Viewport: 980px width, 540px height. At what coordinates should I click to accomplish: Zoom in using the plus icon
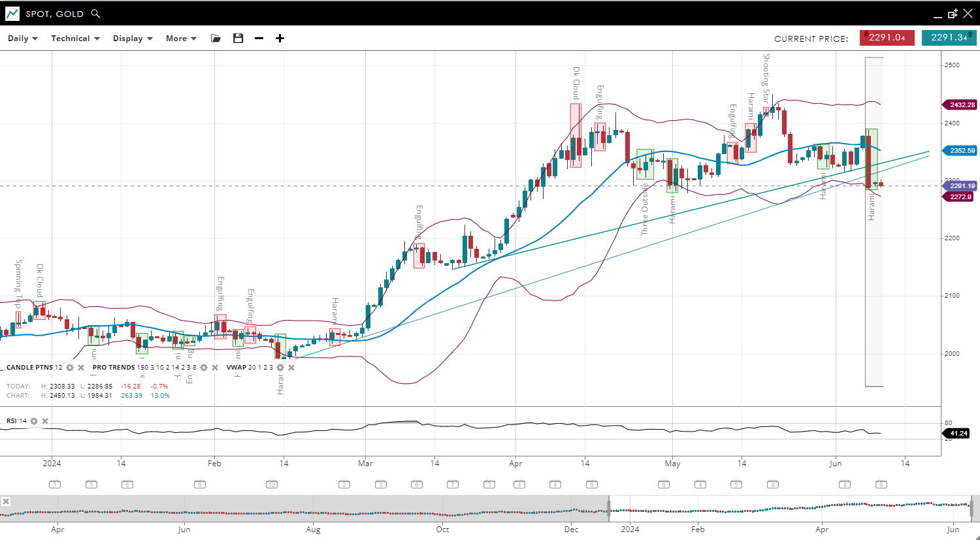280,39
